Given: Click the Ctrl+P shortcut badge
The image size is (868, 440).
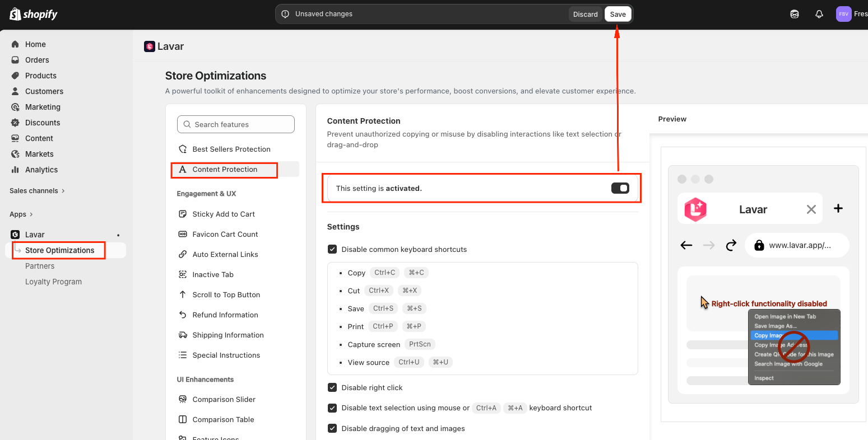Looking at the screenshot, I should pos(383,326).
